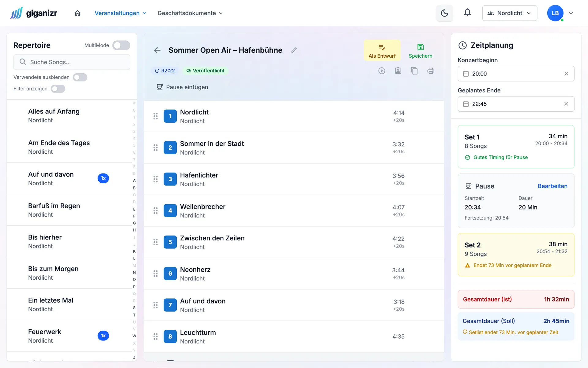Image resolution: width=588 pixels, height=368 pixels.
Task: Insert a break via Pause einfügen
Action: click(182, 87)
